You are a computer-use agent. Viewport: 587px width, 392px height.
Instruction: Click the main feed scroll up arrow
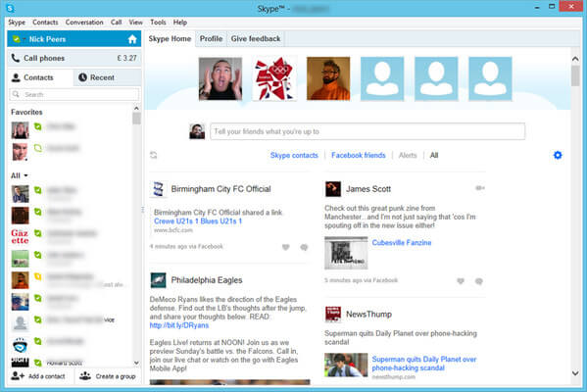575,59
